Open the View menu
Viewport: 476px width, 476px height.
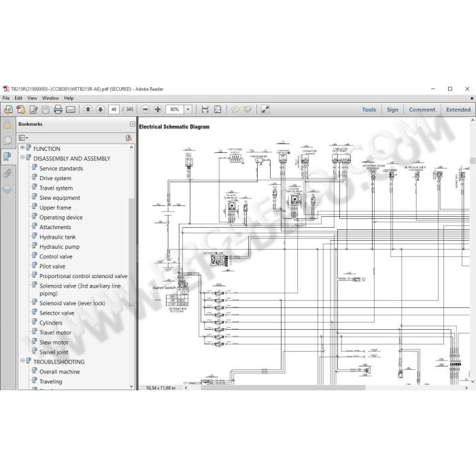tap(32, 98)
